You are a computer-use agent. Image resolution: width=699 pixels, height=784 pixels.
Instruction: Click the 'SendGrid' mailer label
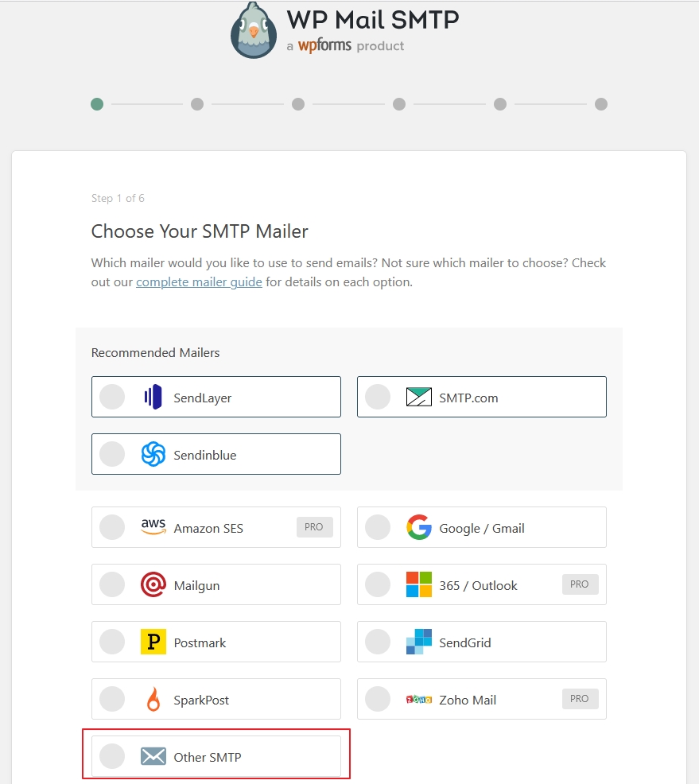(465, 642)
